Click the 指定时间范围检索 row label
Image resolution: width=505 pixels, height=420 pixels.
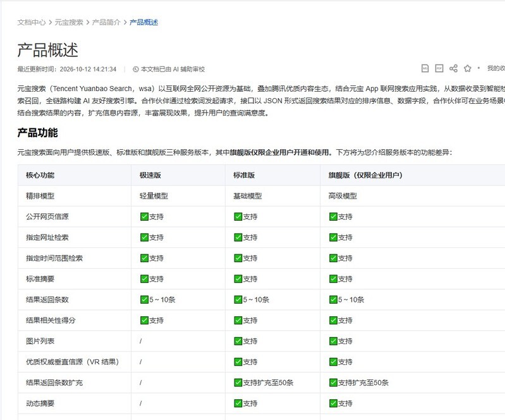[54, 258]
